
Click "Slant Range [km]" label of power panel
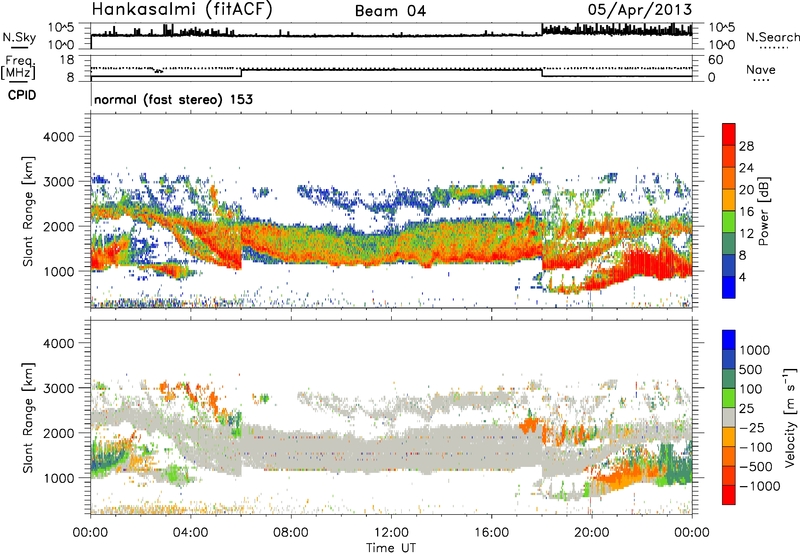28,211
